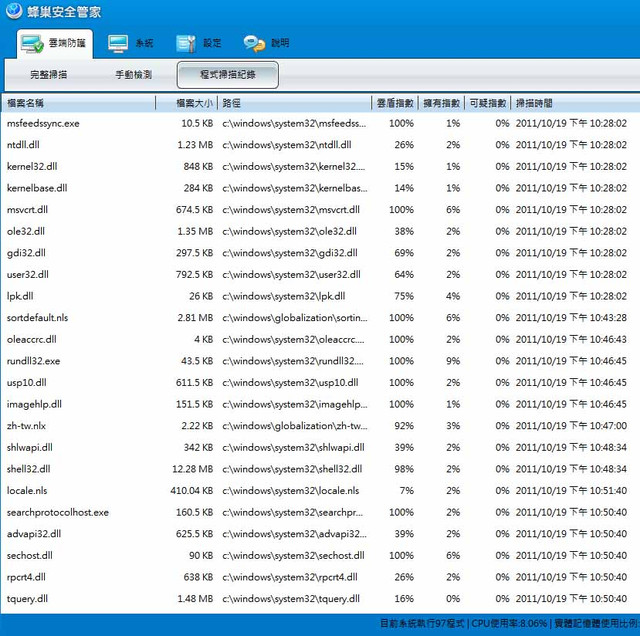
Task: Click the 蜂巢安全管家 app logo icon
Action: (x=14, y=11)
